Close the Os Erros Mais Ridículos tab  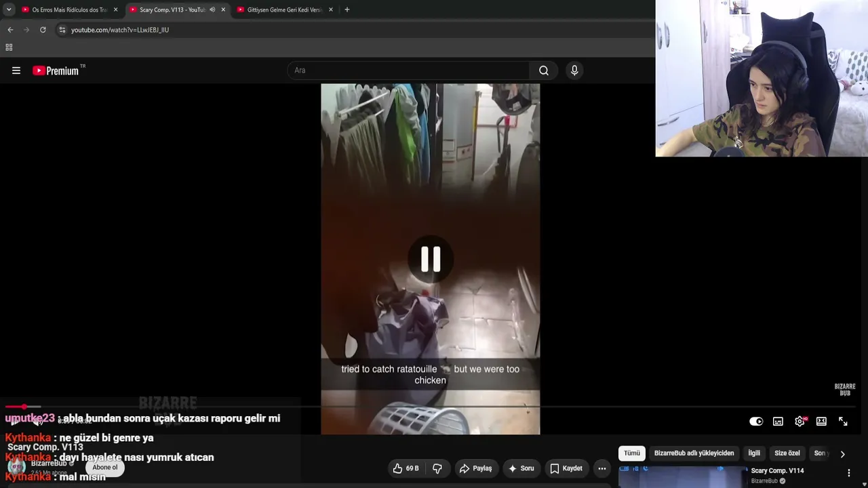[115, 10]
